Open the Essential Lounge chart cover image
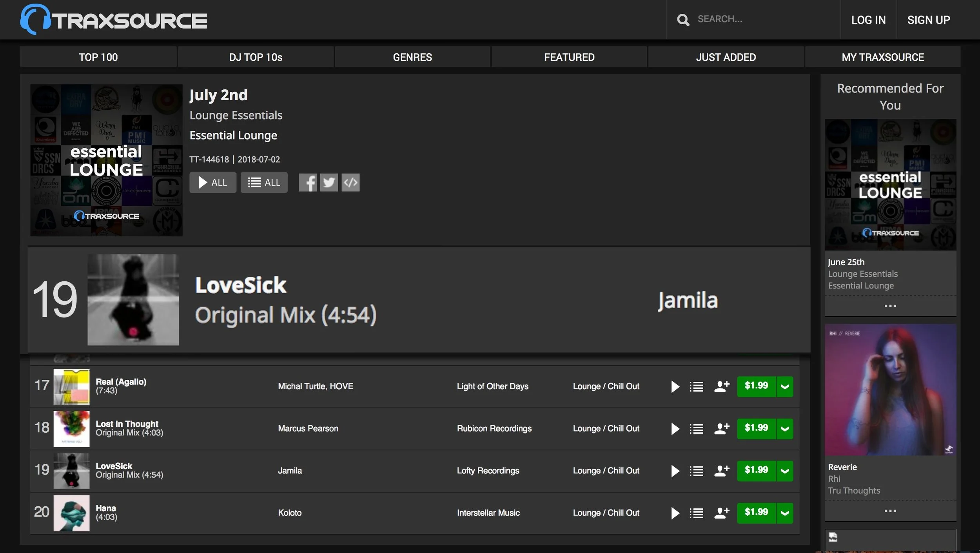 [x=106, y=160]
